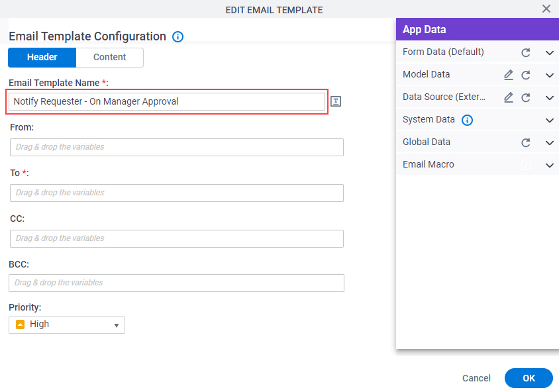Edit the Data Source (External) section
Image resolution: width=559 pixels, height=392 pixels.
click(x=509, y=97)
